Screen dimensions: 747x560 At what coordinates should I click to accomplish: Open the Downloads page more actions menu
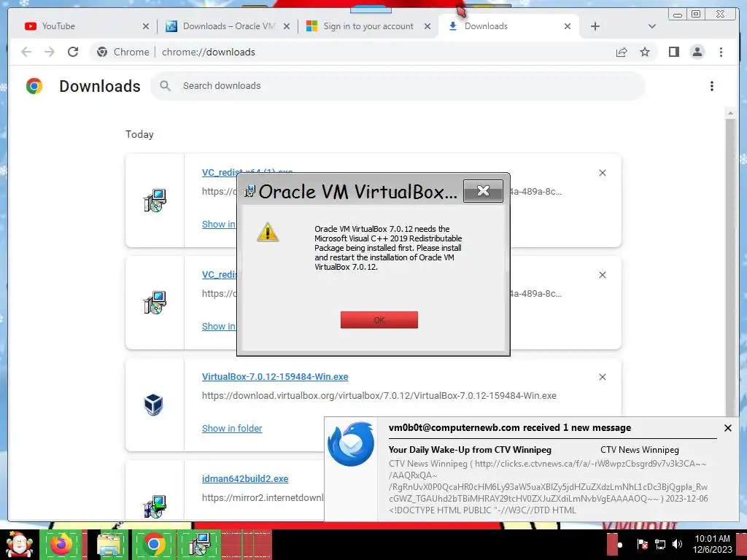712,86
